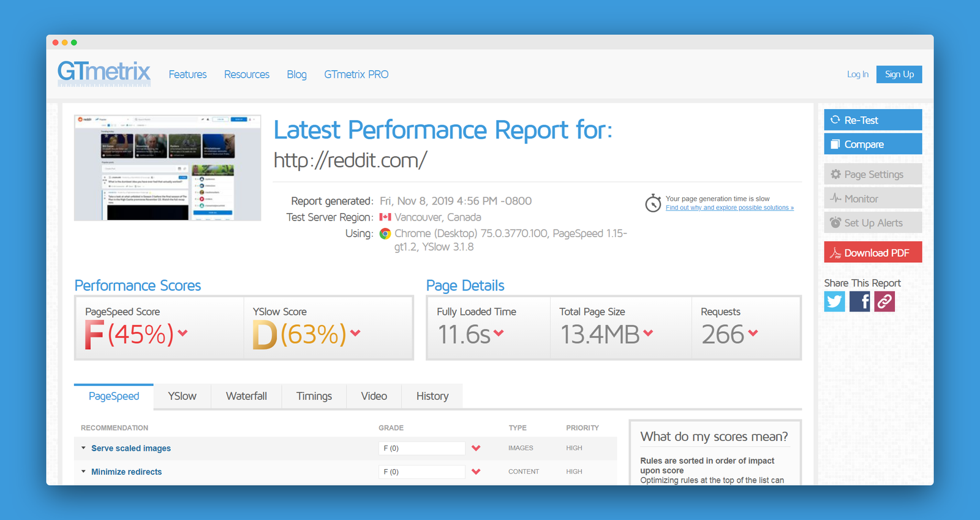The image size is (980, 520).
Task: Click the 'Page Details' heading
Action: [x=466, y=286]
